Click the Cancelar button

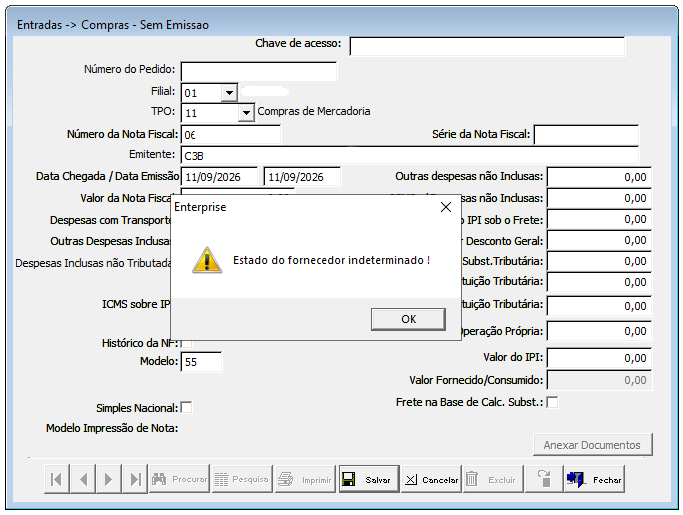coord(431,479)
